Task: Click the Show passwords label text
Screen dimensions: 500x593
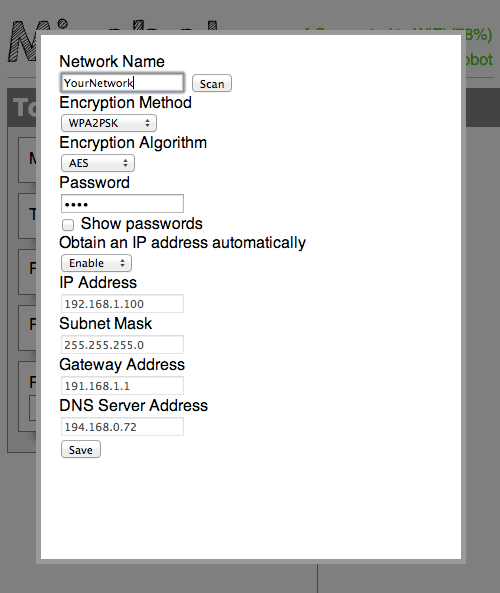Action: (x=141, y=224)
